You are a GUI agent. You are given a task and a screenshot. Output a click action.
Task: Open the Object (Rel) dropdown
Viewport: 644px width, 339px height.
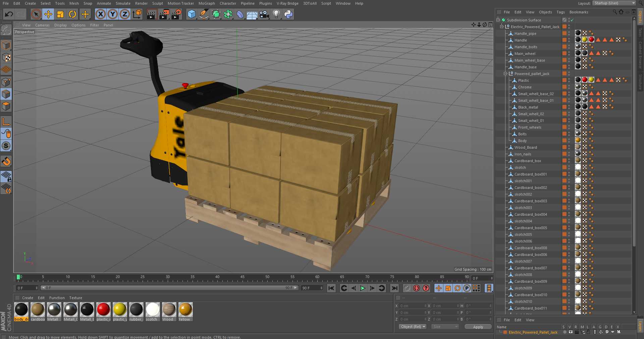(413, 327)
